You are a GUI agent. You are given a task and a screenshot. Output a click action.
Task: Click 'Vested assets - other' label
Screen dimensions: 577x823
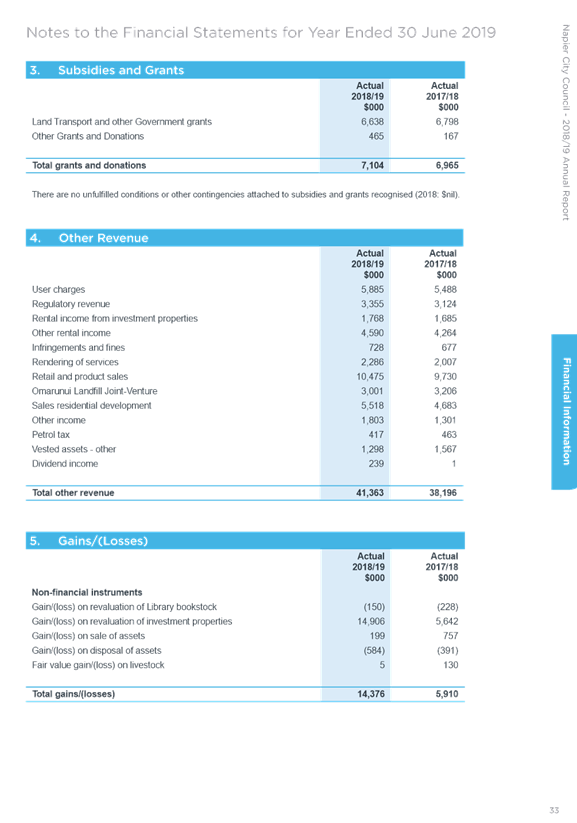pos(74,449)
